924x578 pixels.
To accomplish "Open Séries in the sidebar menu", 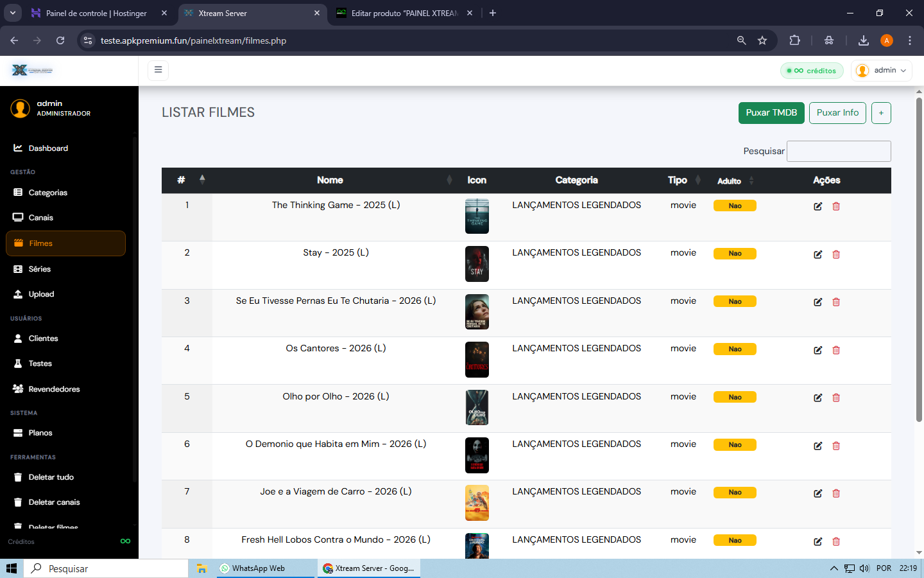I will pos(39,269).
